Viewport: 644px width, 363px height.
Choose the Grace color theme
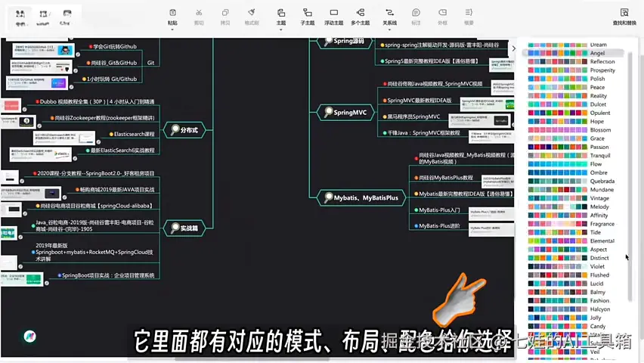coord(566,138)
